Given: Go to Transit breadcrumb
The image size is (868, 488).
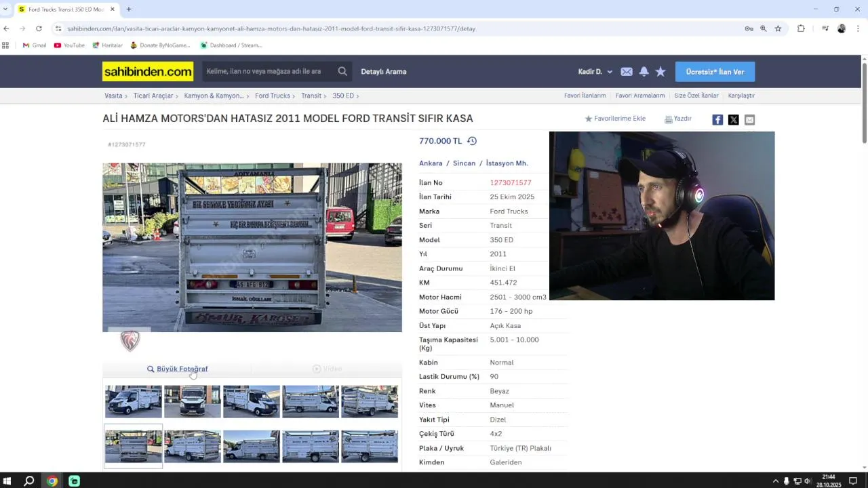Looking at the screenshot, I should 311,96.
